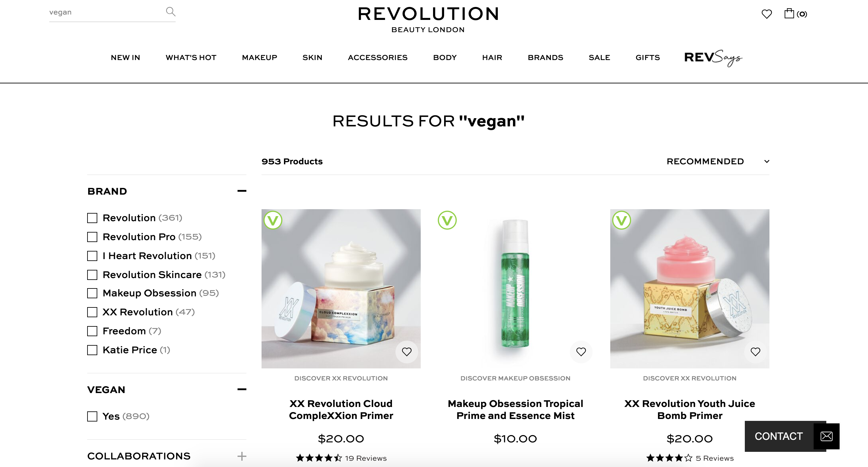Image resolution: width=868 pixels, height=467 pixels.
Task: Open XX Revolution Youth Juice Bomb Primer title
Action: click(690, 410)
